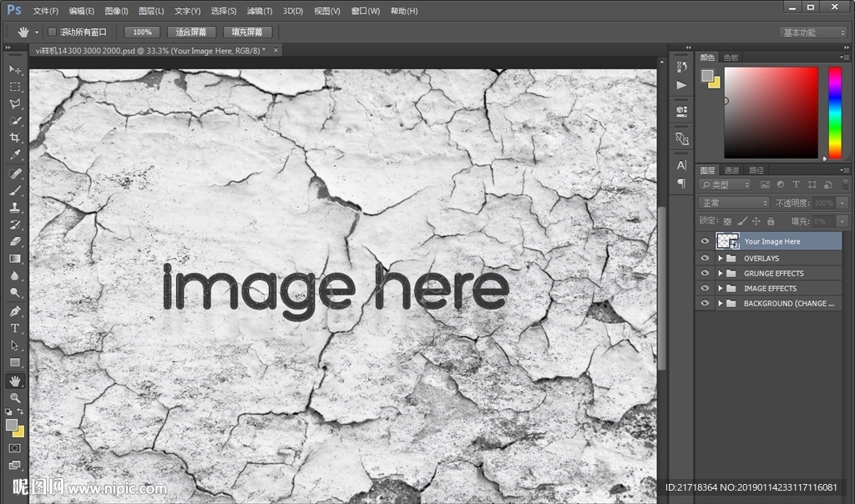
Task: Open the 基本功能 workspace dropdown
Action: point(812,33)
